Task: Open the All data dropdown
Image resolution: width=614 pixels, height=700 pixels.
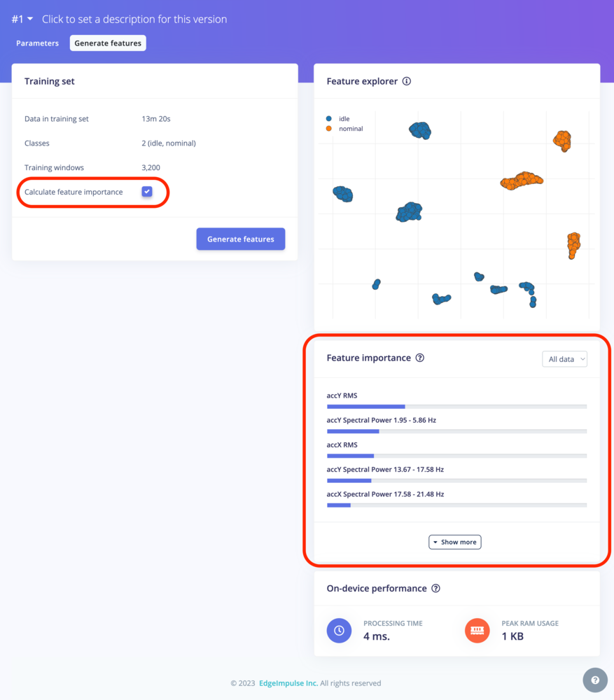Action: (564, 359)
